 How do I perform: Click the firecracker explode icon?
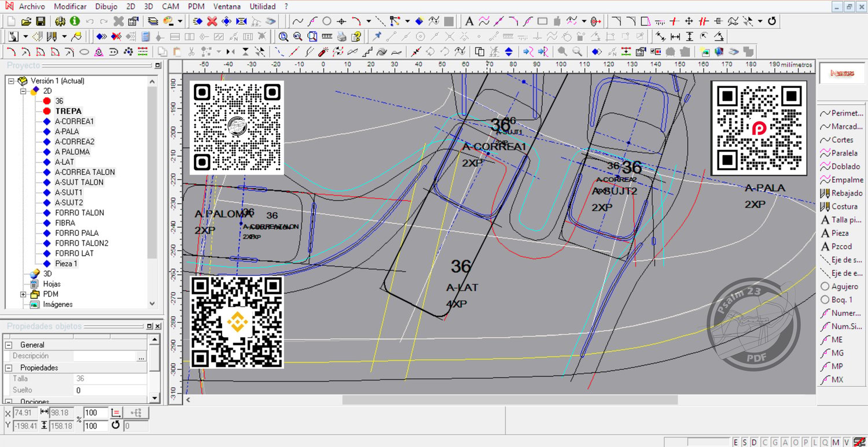point(324,51)
